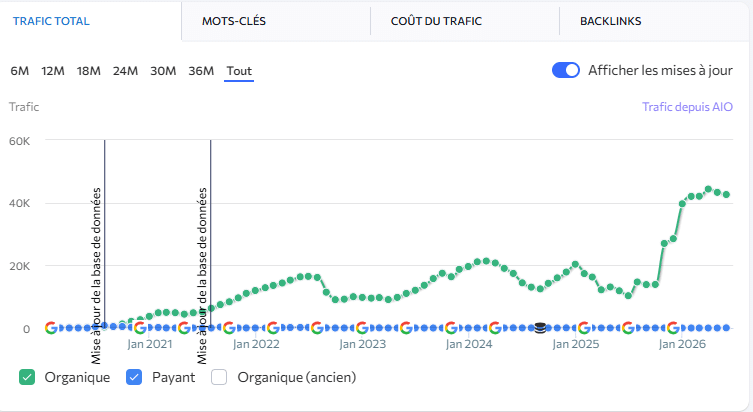Select the 12M time range

53,71
